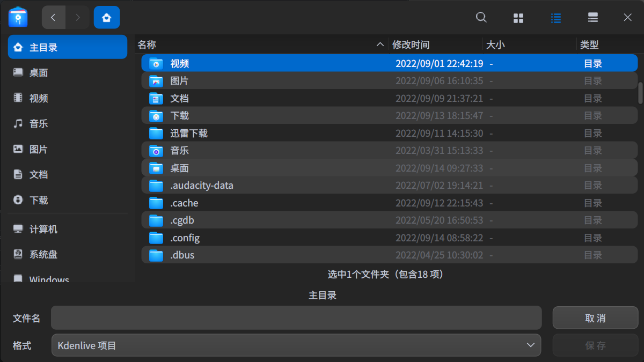Image resolution: width=644 pixels, height=362 pixels.
Task: Click the 保存 button
Action: pyautogui.click(x=596, y=345)
